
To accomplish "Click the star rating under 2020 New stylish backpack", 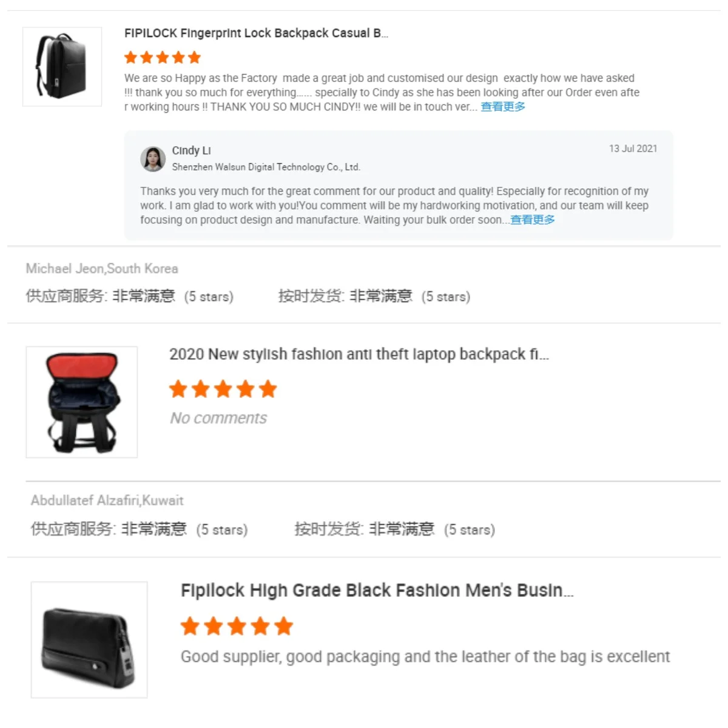I will tap(223, 389).
